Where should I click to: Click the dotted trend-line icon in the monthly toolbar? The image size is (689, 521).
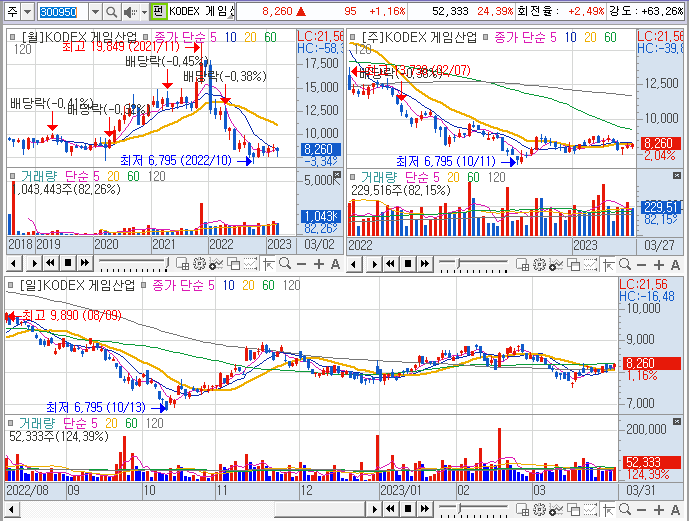click(250, 264)
